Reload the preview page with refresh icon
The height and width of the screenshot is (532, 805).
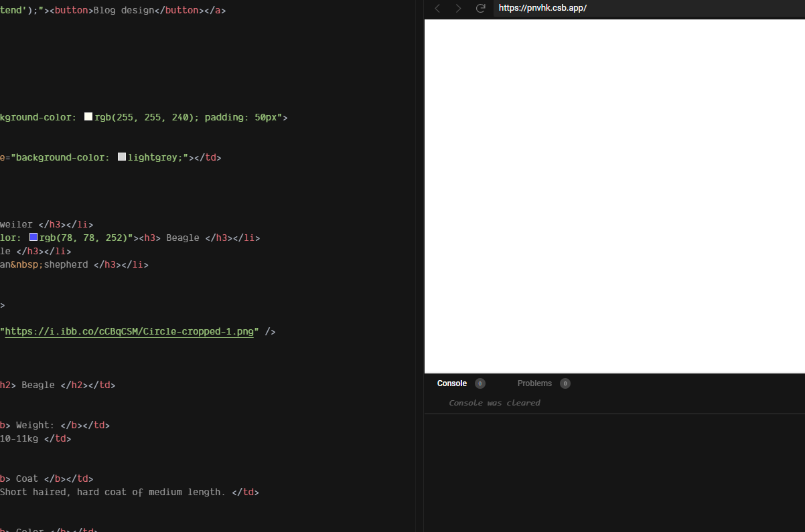coord(480,9)
